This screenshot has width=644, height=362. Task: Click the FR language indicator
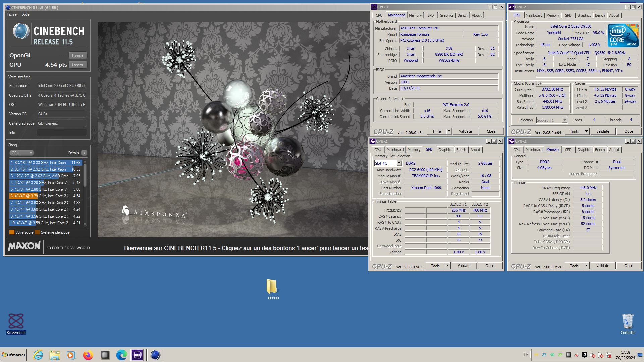pos(526,354)
